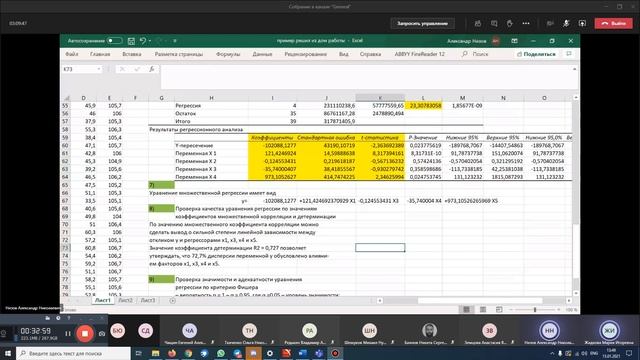The image size is (640, 360).
Task: Switch to the Лист1 sheet tab
Action: (x=102, y=300)
